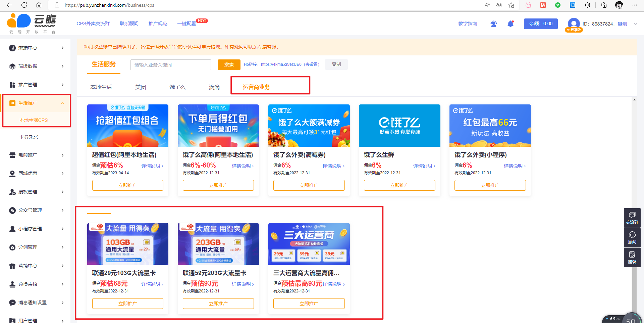Click the 数据中心 sidebar icon
Screen dimensions: 644x323
point(12,48)
